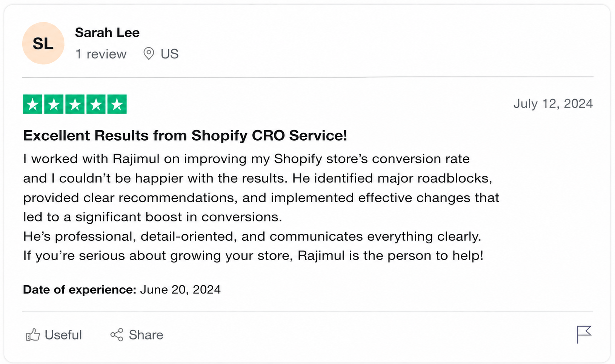The height and width of the screenshot is (364, 615).
Task: Share this review via Share label
Action: click(146, 335)
